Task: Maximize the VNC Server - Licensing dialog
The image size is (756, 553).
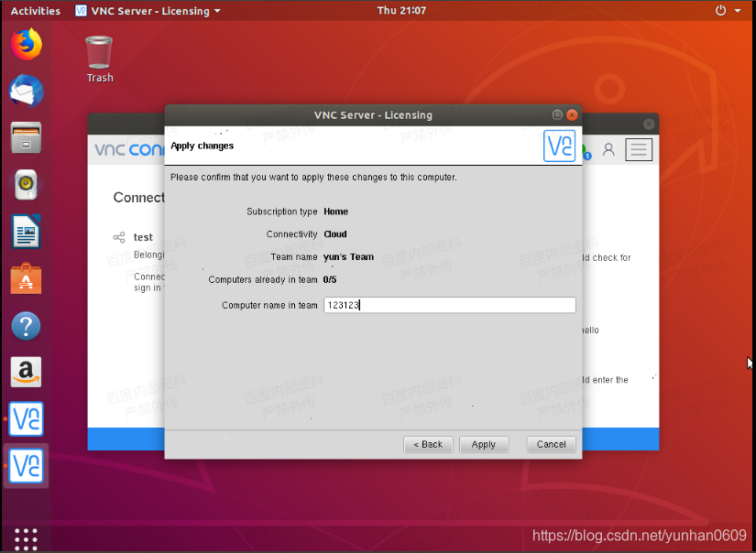Action: [x=557, y=114]
